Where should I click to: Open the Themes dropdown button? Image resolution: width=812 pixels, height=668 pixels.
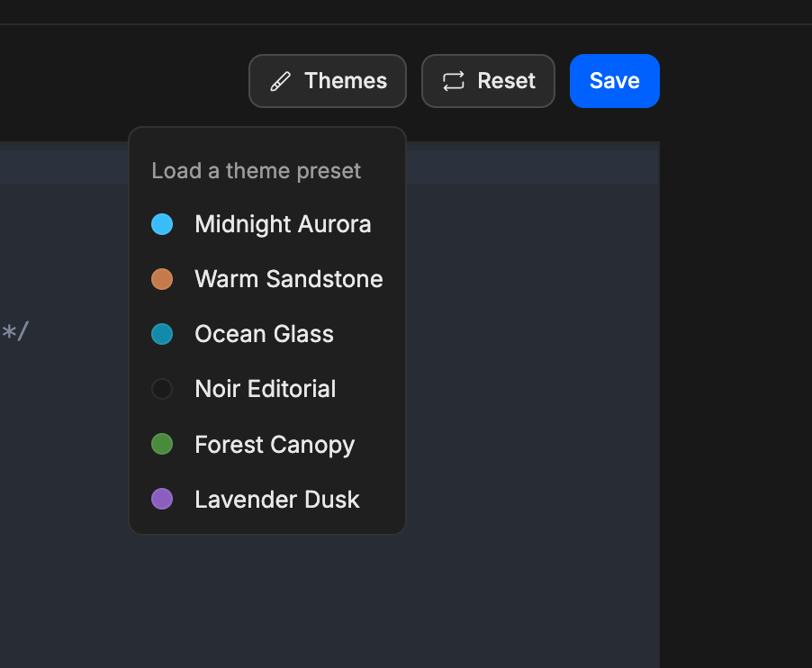(328, 81)
